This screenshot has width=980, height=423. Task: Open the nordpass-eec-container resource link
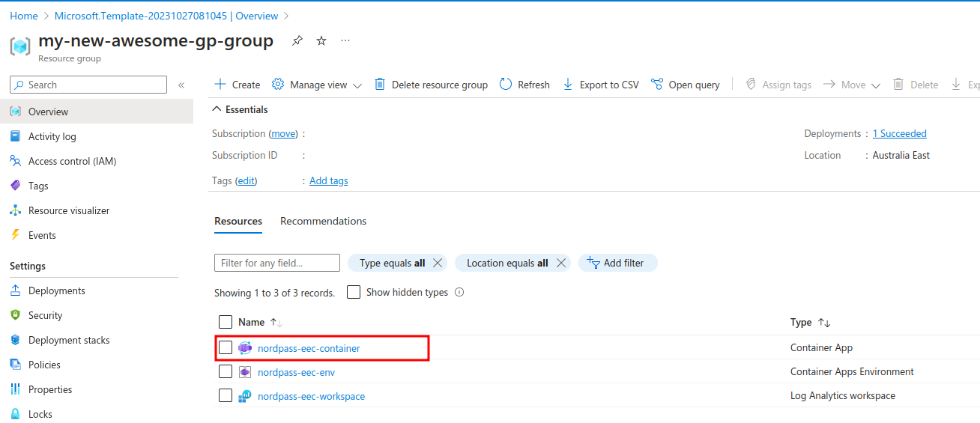(x=309, y=348)
